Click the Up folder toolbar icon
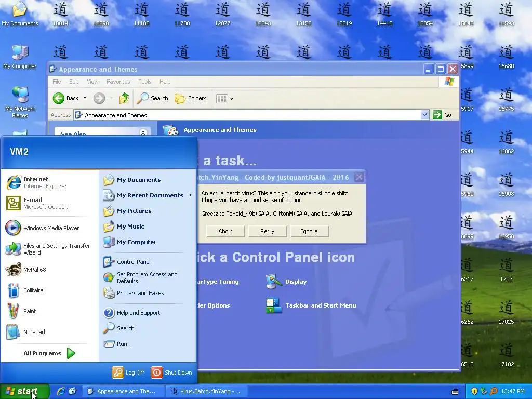Screen dimensions: 532x399 [x=124, y=98]
